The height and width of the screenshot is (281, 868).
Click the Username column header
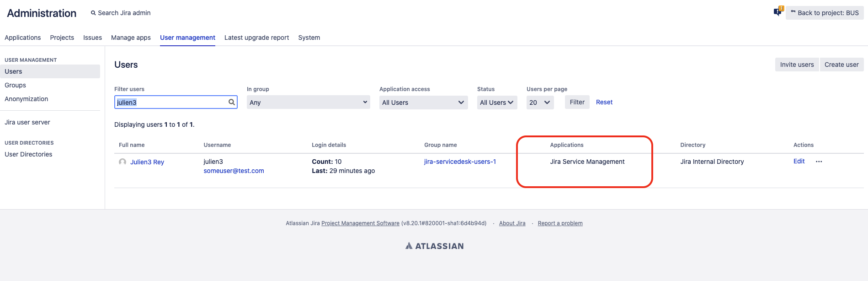click(x=217, y=145)
